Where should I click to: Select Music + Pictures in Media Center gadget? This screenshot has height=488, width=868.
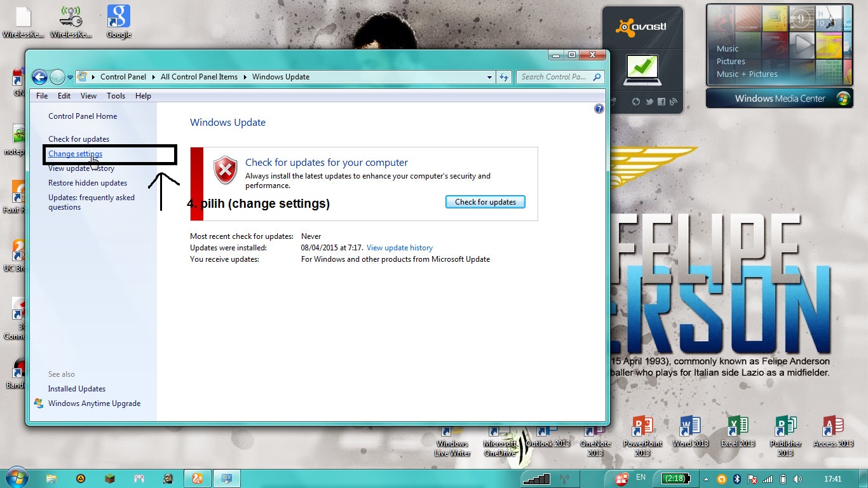click(747, 74)
